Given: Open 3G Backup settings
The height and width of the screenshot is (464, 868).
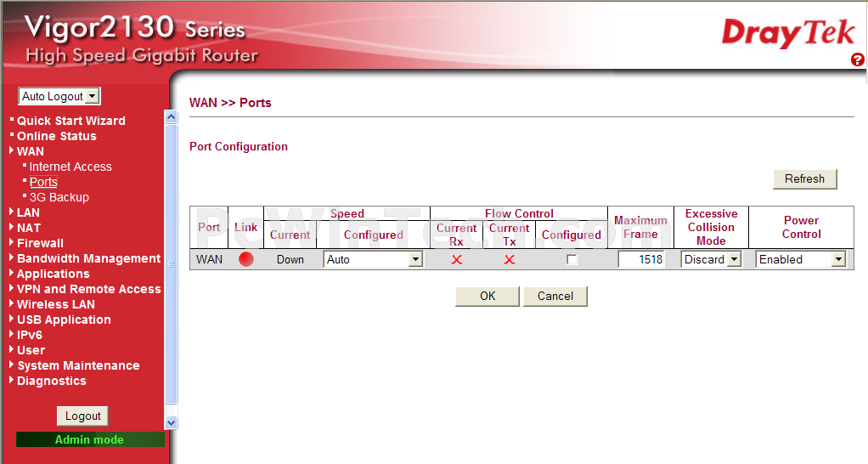Looking at the screenshot, I should point(59,197).
